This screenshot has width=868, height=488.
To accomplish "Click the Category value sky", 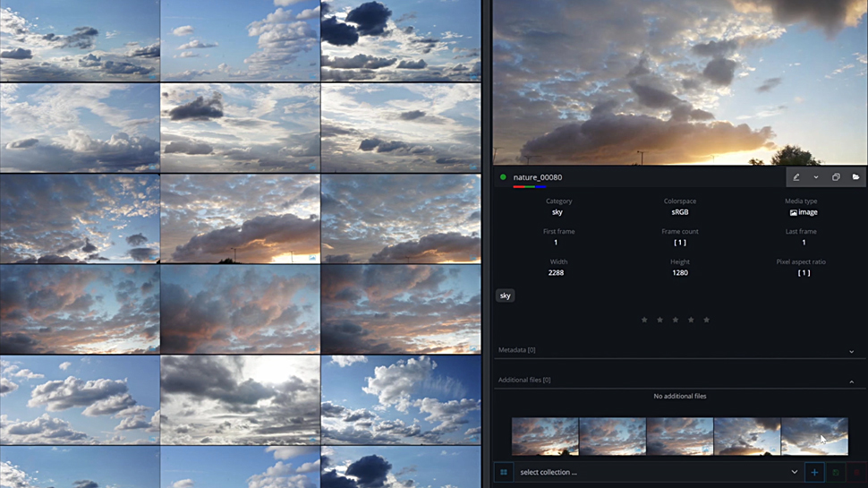I will (x=557, y=212).
